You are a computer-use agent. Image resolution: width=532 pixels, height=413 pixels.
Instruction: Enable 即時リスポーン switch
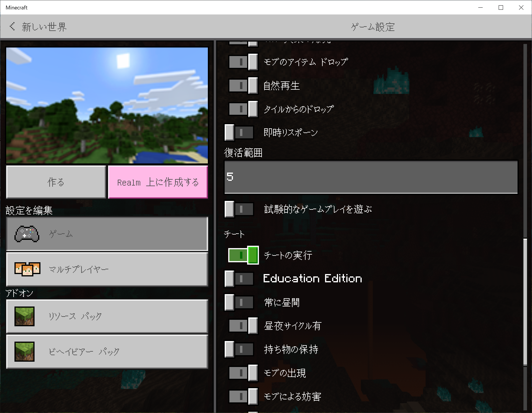tap(239, 132)
